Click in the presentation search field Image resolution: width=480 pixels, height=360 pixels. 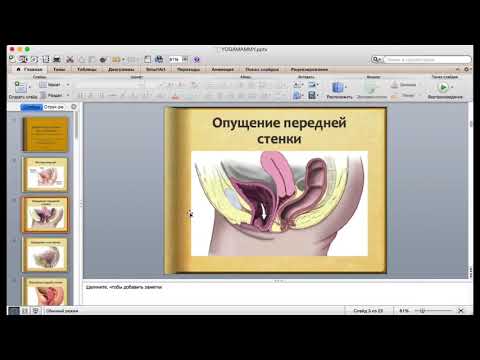(x=428, y=59)
